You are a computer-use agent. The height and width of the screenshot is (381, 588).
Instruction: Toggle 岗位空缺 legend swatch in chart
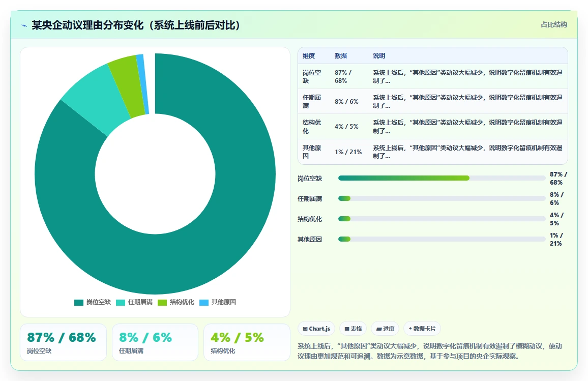(79, 303)
